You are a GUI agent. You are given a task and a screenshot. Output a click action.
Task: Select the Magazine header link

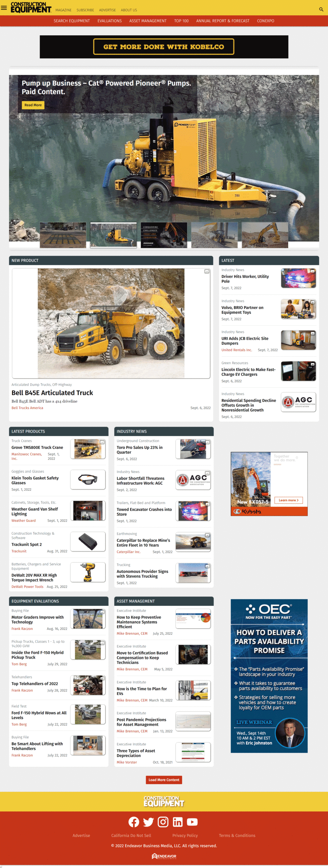click(x=63, y=10)
